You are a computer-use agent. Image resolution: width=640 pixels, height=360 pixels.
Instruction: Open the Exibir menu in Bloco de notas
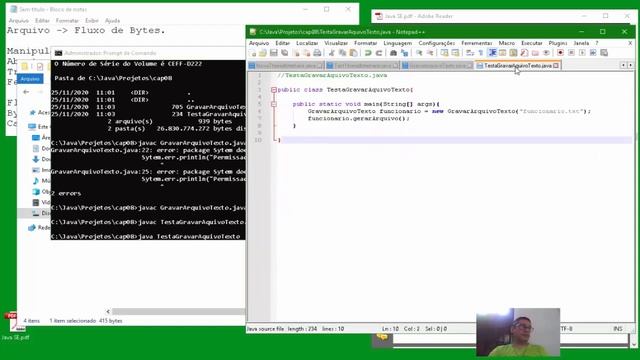click(x=91, y=20)
